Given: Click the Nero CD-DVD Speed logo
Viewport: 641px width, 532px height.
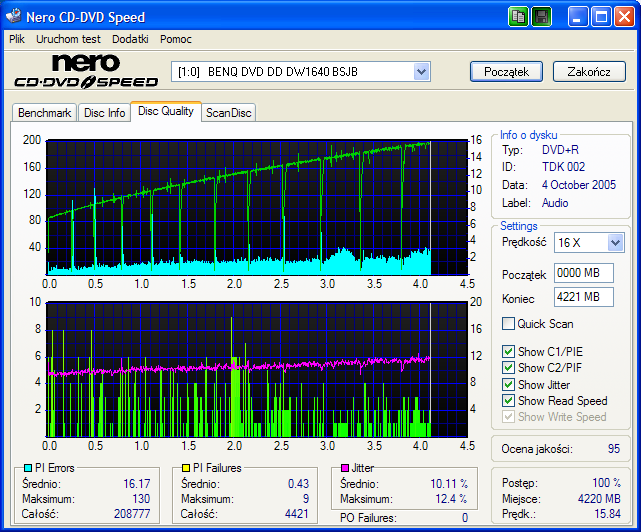Looking at the screenshot, I should [x=86, y=71].
